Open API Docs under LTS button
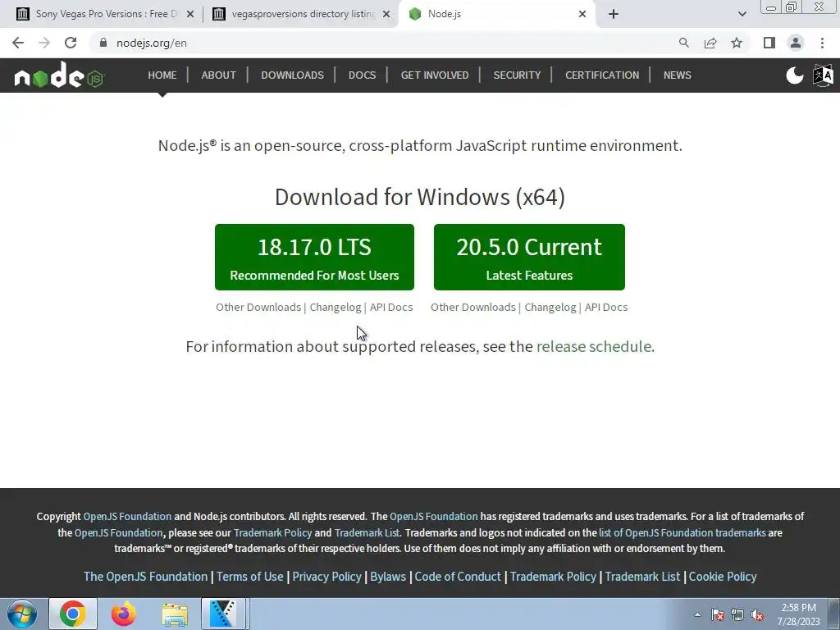Screen dimensions: 840x630 (391, 307)
